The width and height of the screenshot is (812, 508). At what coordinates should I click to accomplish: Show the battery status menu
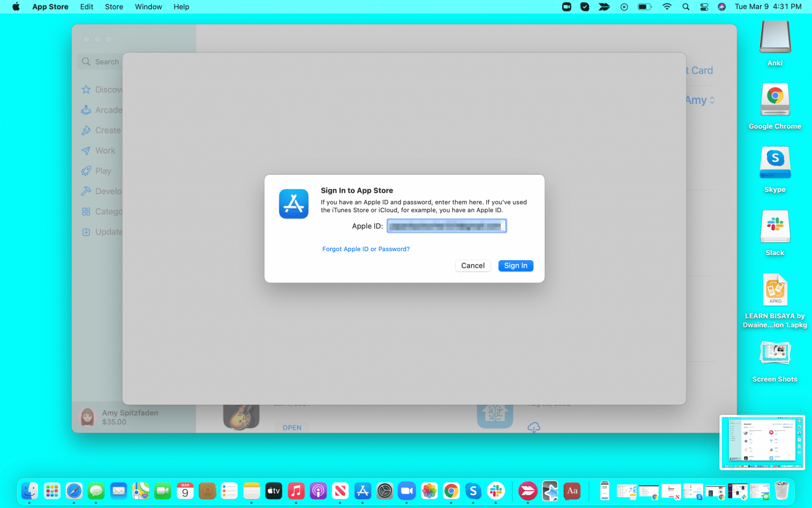645,7
